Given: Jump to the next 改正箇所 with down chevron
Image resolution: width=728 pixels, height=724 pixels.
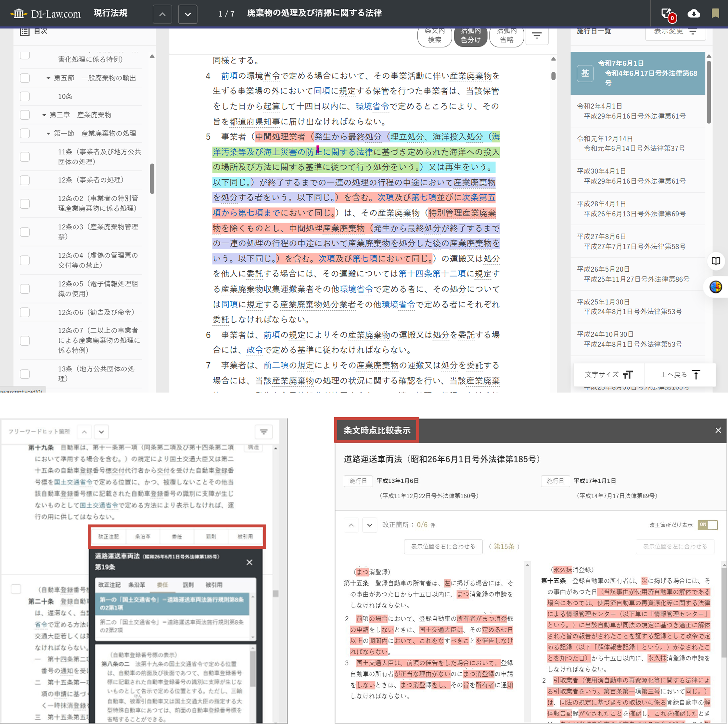Looking at the screenshot, I should [369, 525].
